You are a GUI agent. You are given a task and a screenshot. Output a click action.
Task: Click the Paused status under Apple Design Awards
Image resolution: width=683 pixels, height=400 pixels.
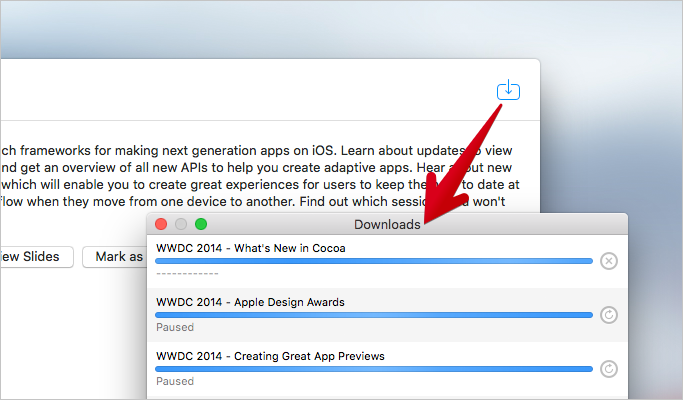[175, 327]
